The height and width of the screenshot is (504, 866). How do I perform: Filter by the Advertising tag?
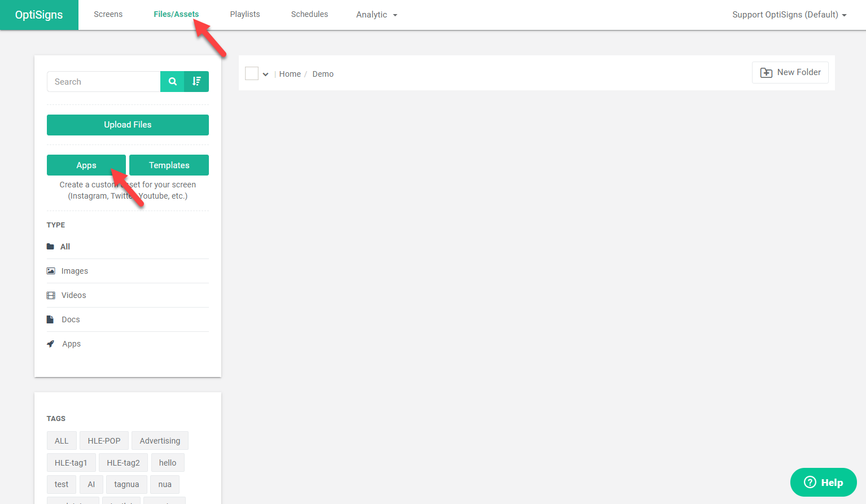click(160, 441)
